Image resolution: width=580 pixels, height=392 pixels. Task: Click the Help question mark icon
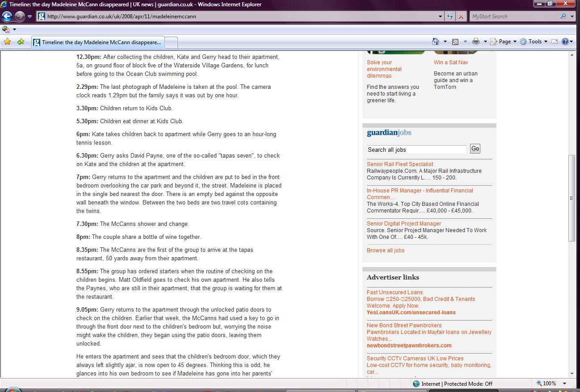pyautogui.click(x=565, y=42)
